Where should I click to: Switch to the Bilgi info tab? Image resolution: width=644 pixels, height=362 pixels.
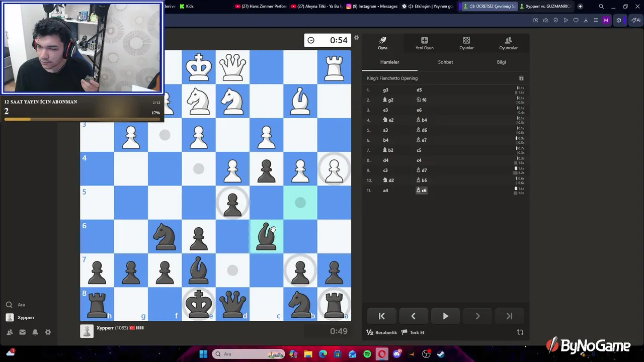(x=501, y=62)
